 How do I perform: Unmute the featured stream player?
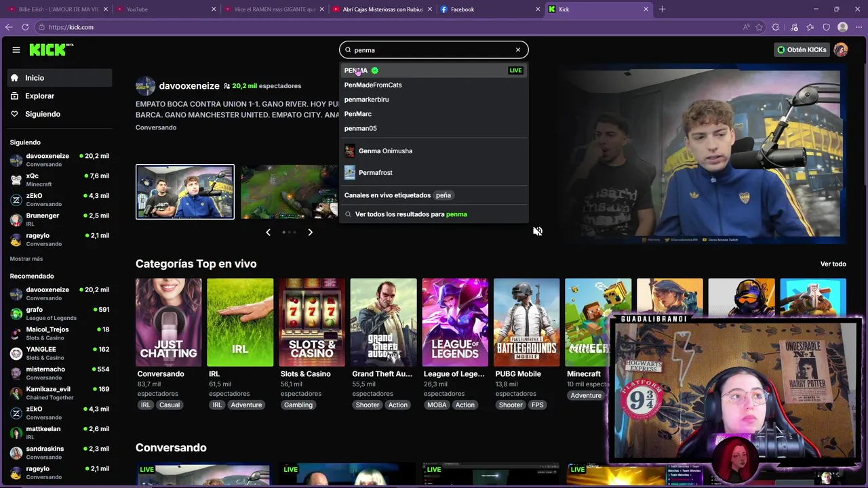538,231
